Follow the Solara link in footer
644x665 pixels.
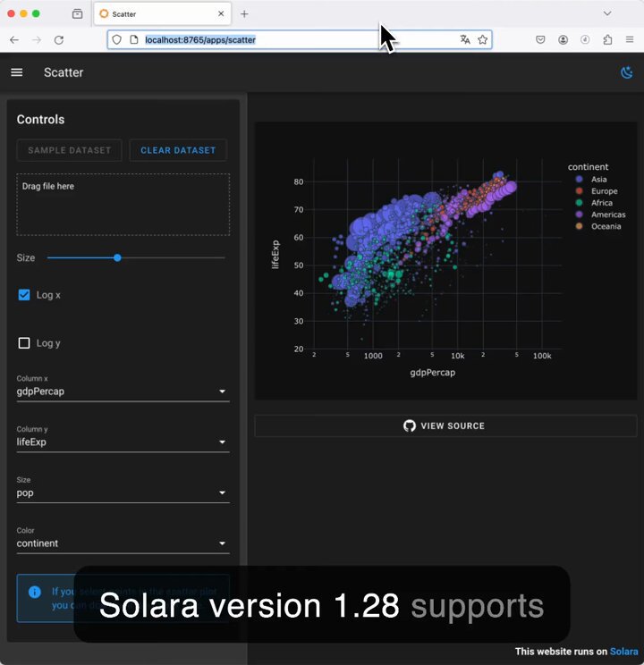pos(623,652)
